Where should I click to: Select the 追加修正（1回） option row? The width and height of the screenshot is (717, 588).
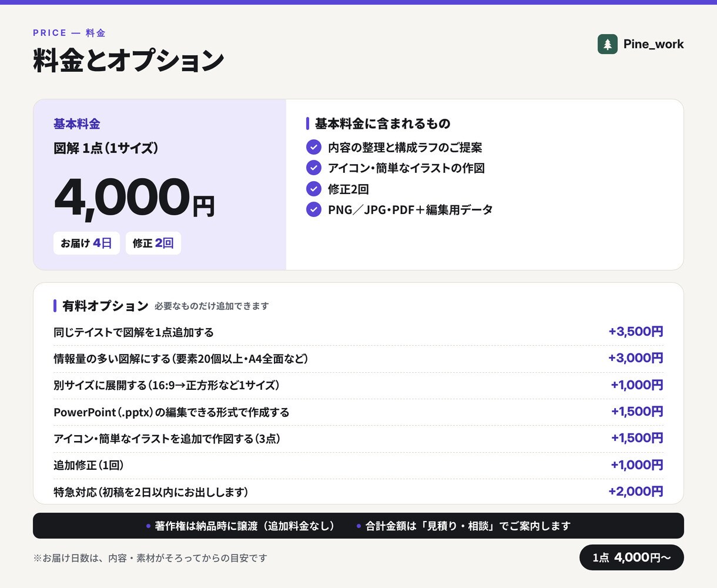tap(358, 465)
